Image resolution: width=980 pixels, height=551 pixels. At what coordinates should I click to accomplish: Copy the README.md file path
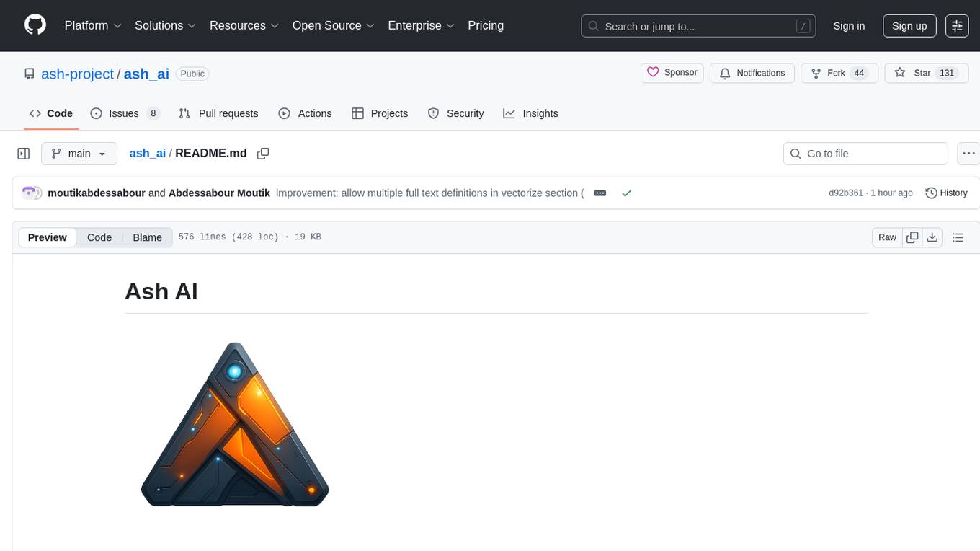coord(263,154)
